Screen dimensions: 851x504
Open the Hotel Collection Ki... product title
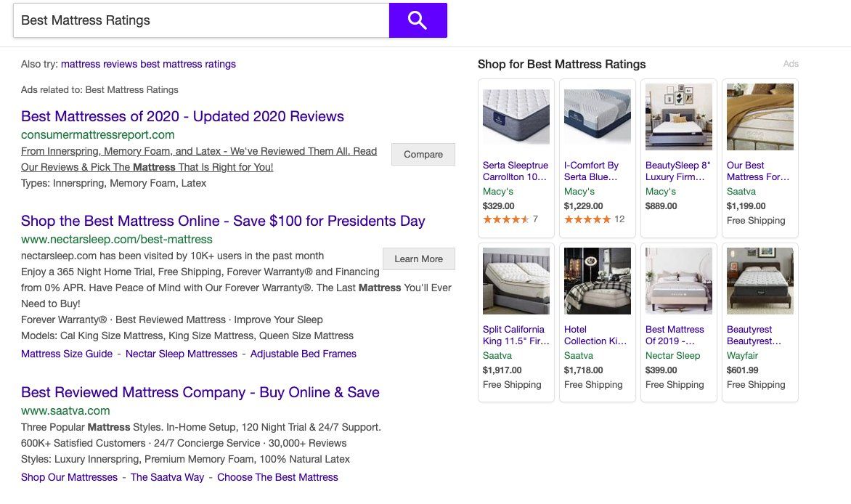(595, 335)
